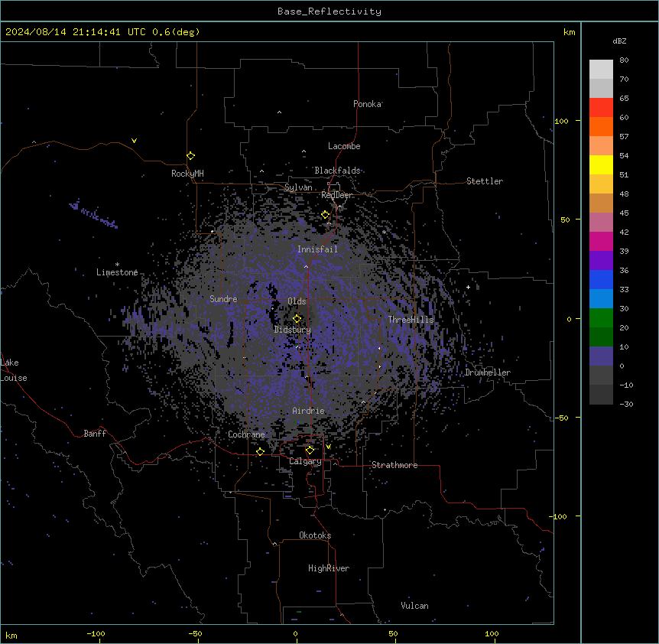The width and height of the screenshot is (659, 644).
Task: Select the Okotoks map label
Action: (x=315, y=535)
